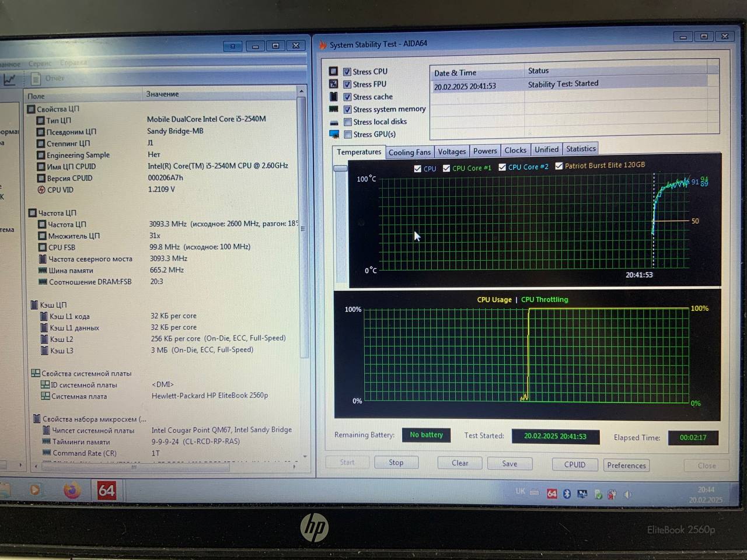Click the volume speaker tray icon
The image size is (747, 560).
(627, 494)
